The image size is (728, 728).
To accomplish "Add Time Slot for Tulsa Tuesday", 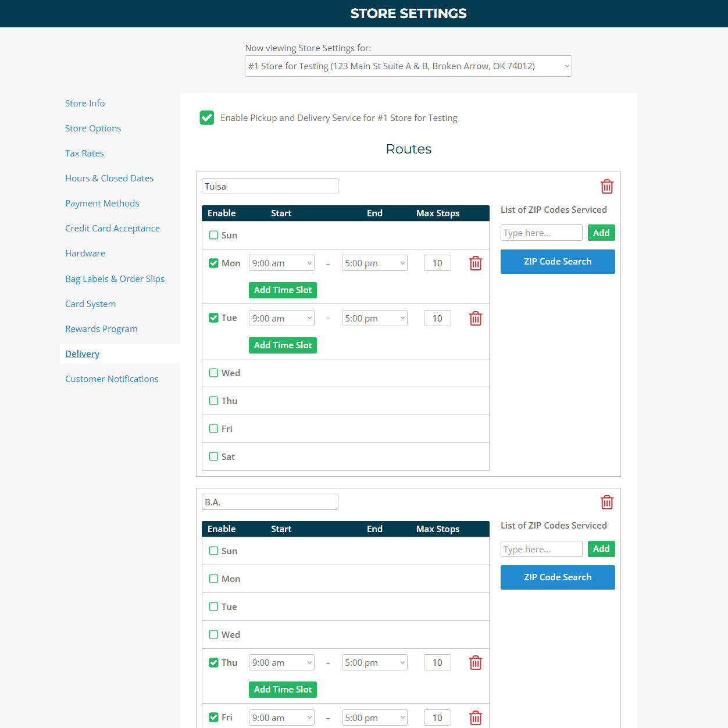I will point(283,345).
